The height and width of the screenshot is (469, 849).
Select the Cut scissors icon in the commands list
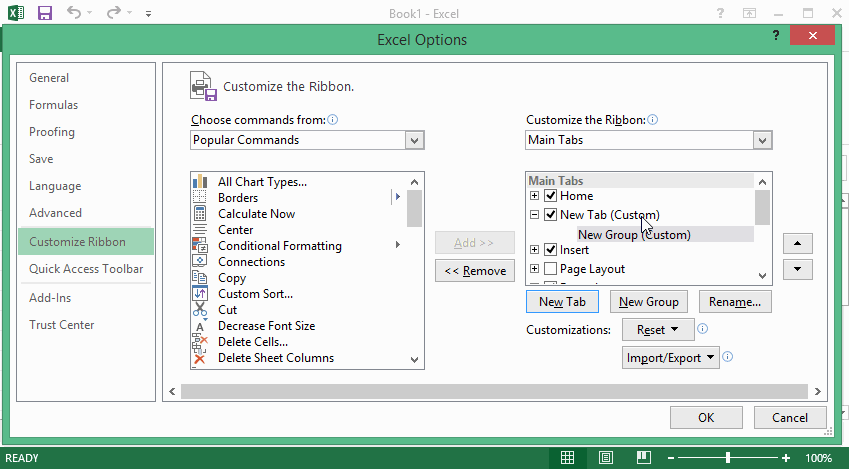point(199,310)
